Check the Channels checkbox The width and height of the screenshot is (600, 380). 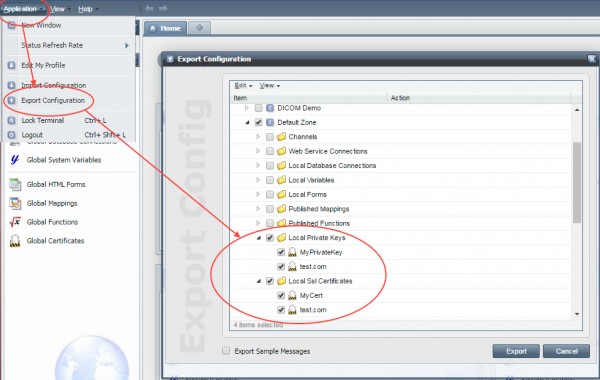[x=270, y=137]
